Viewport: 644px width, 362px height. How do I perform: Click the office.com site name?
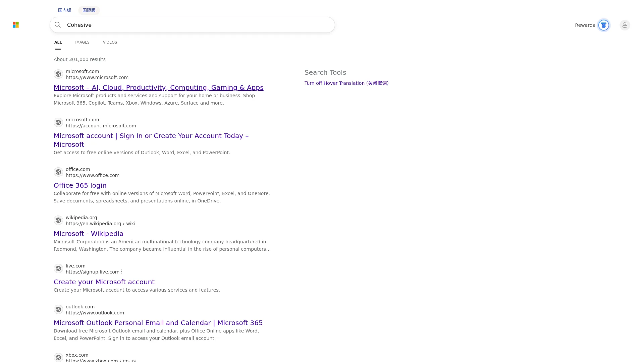(x=78, y=169)
